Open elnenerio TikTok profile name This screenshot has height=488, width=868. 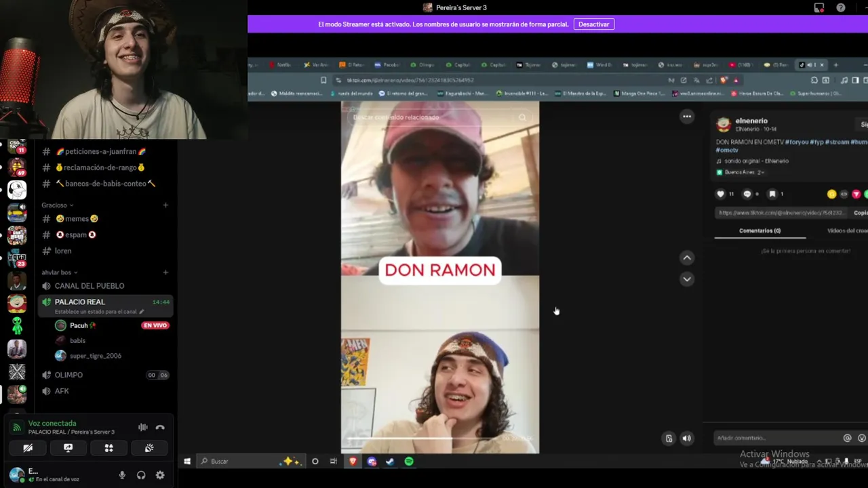coord(751,121)
